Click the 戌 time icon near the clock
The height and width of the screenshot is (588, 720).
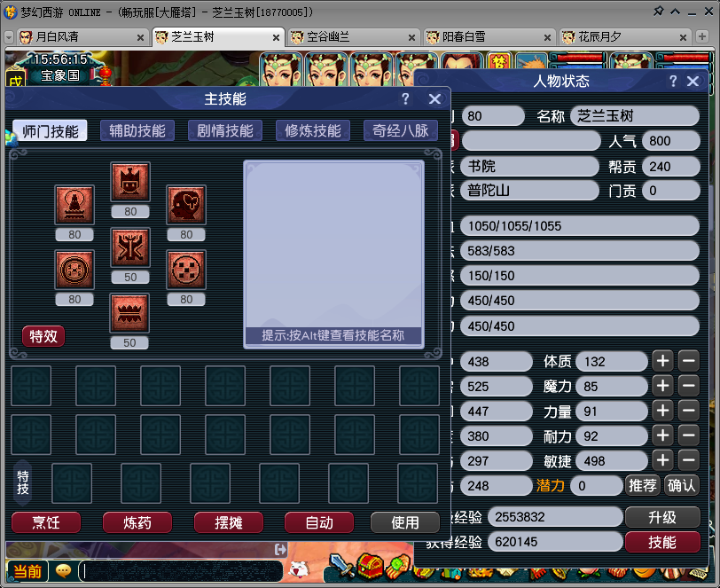tap(15, 81)
